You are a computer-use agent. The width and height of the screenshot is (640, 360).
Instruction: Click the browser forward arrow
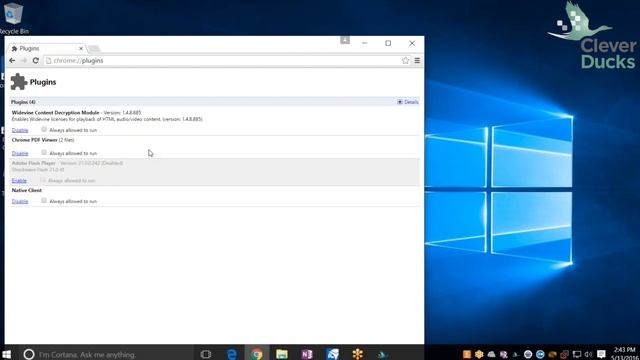24,60
